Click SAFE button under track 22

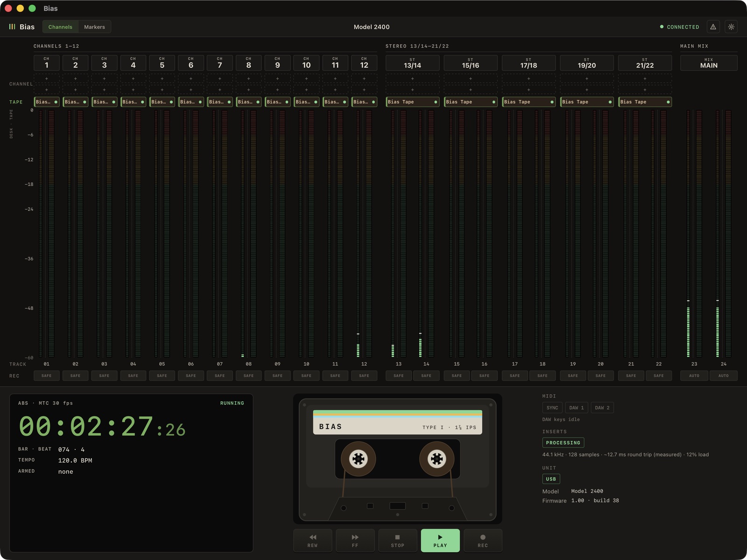tap(659, 376)
